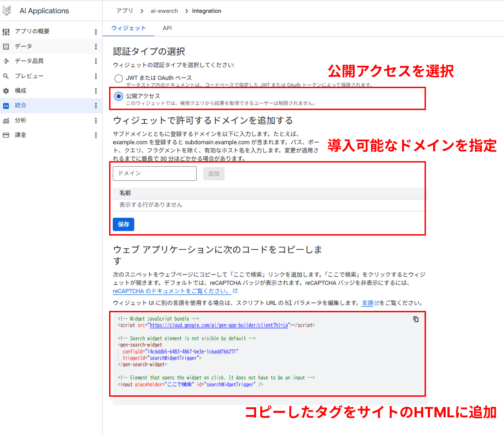This screenshot has width=504, height=436.
Task: Click the データ table icon in sidebar
Action: (x=6, y=46)
